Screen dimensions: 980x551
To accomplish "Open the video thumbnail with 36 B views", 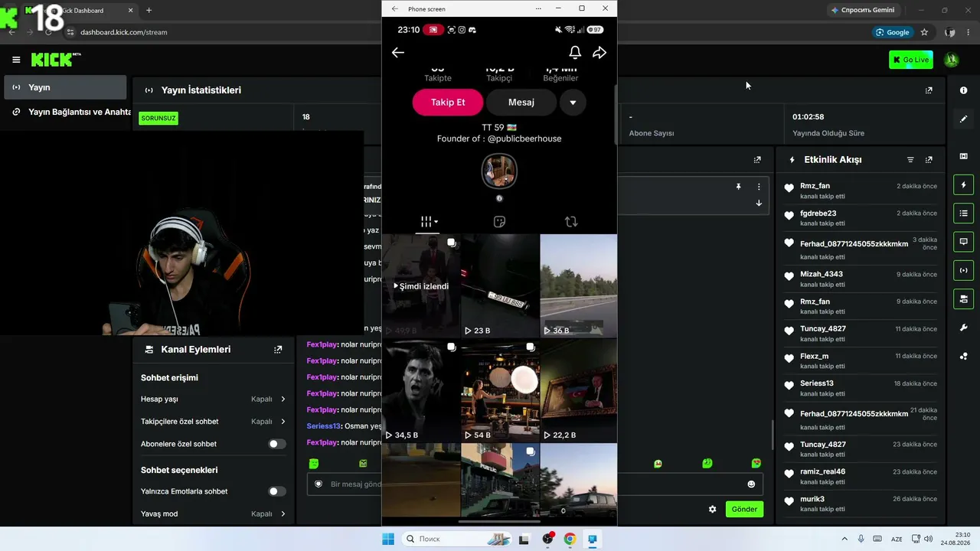I will (579, 286).
